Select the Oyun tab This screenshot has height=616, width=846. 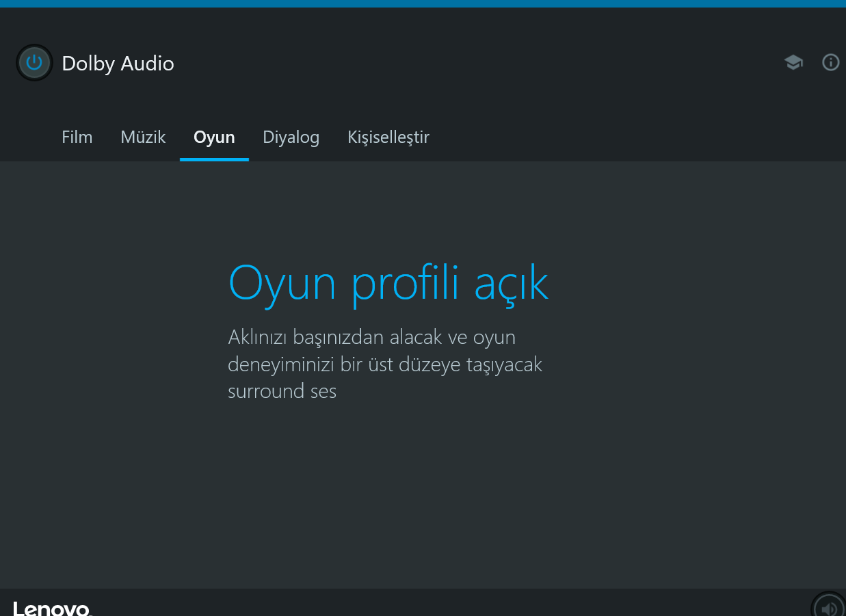pyautogui.click(x=214, y=137)
